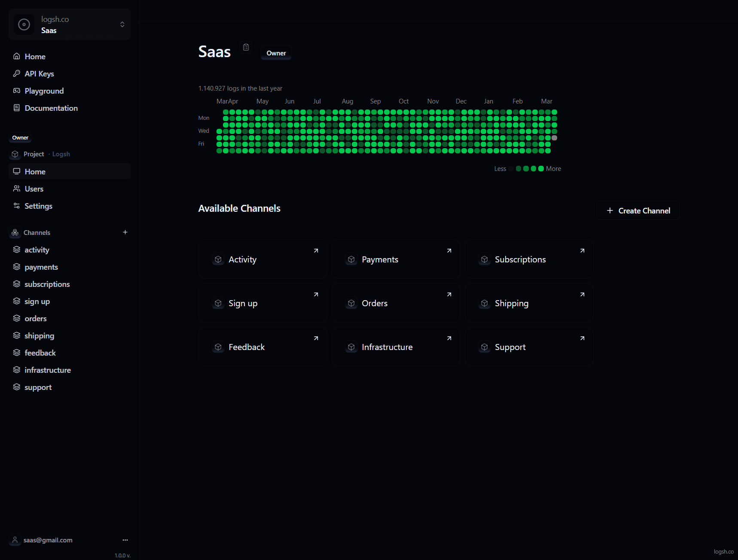Open the logsh.co Saas project switcher
Viewport: 738px width, 560px height.
[x=70, y=24]
